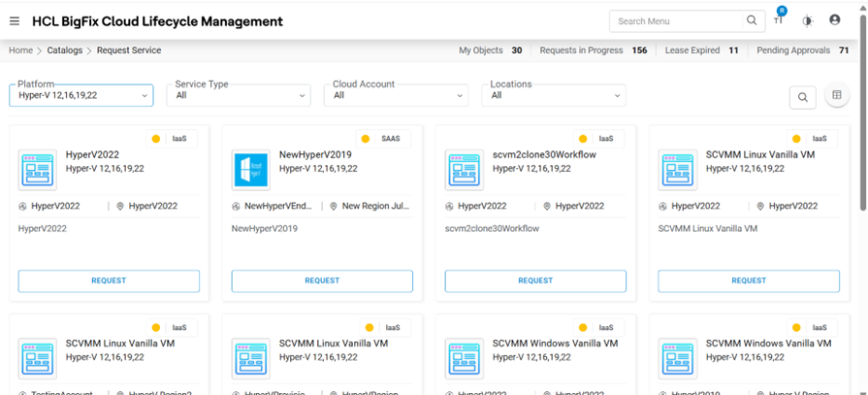Toggle the dark/light contrast theme

pyautogui.click(x=807, y=21)
